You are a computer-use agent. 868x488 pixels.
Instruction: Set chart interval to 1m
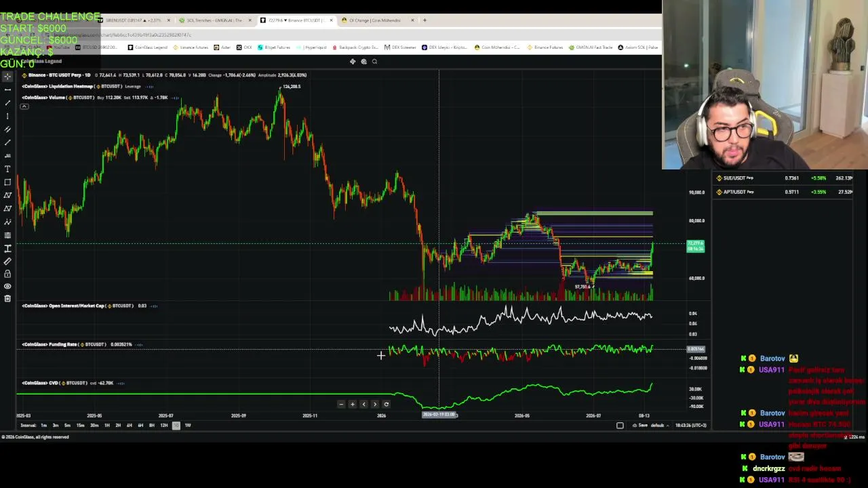[43, 426]
